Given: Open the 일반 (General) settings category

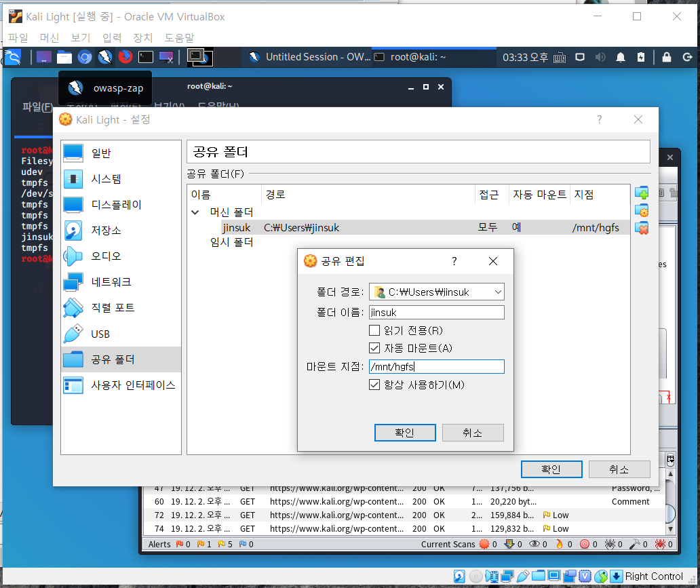Looking at the screenshot, I should click(121, 153).
